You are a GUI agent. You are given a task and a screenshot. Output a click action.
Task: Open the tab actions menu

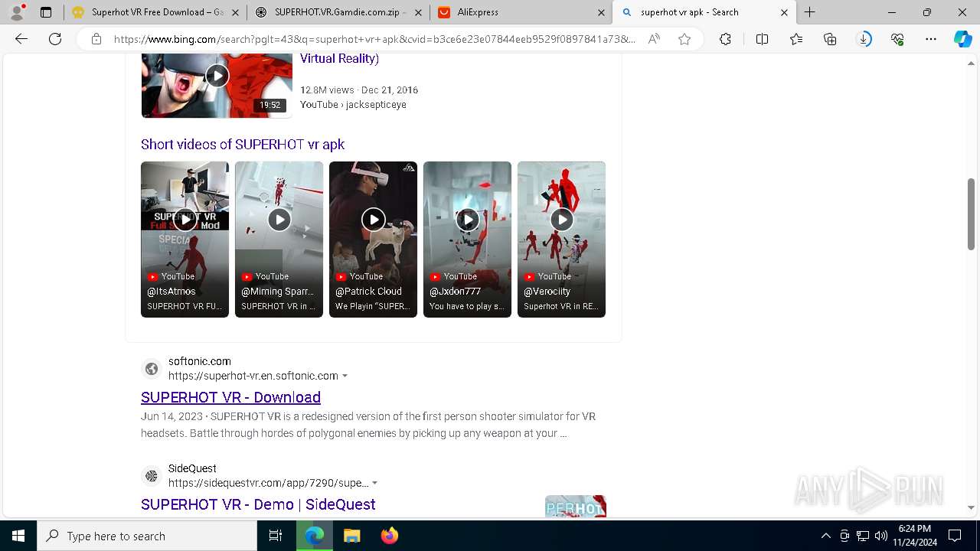pyautogui.click(x=46, y=12)
